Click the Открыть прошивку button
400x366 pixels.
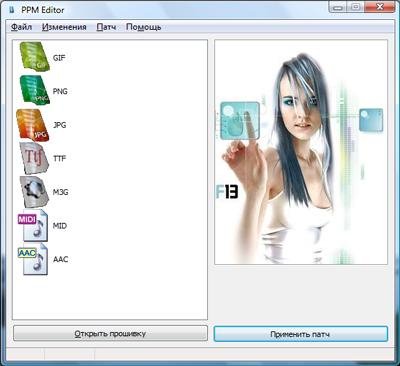[110, 333]
